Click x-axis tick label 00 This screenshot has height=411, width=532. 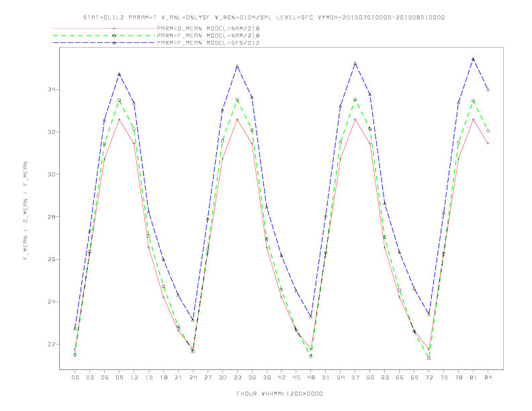(75, 377)
